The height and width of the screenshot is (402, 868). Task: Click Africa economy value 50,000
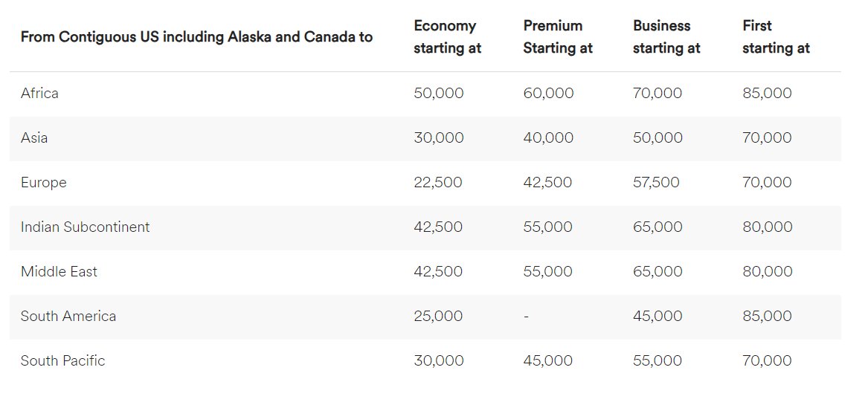[439, 93]
